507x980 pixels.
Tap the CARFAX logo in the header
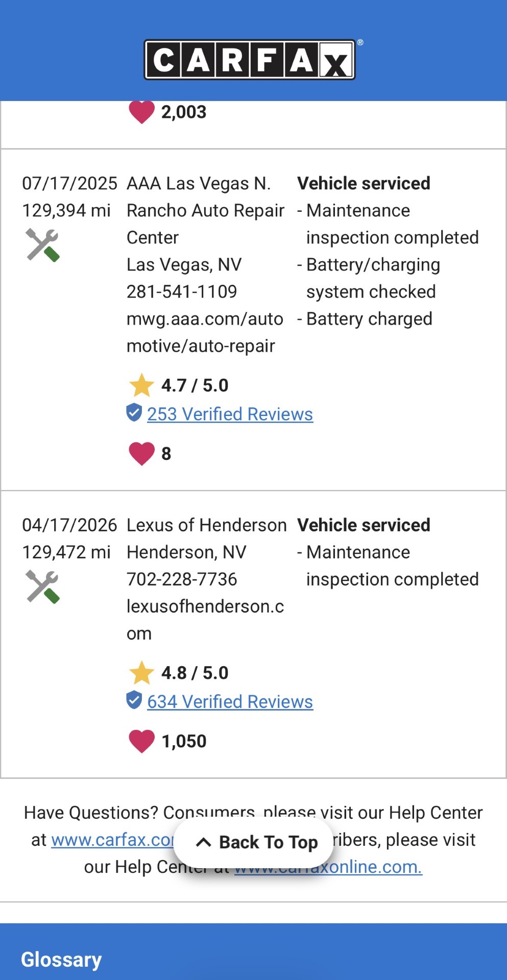pyautogui.click(x=250, y=60)
